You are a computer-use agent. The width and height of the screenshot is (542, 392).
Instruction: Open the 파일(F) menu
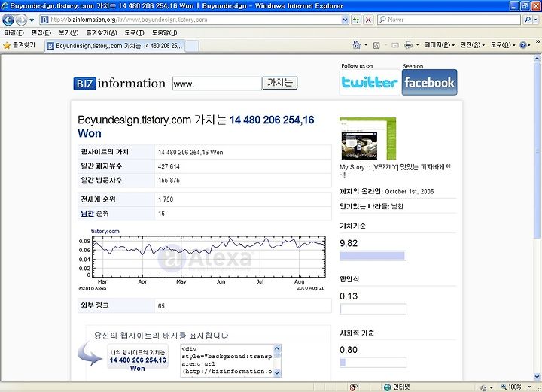pyautogui.click(x=14, y=33)
